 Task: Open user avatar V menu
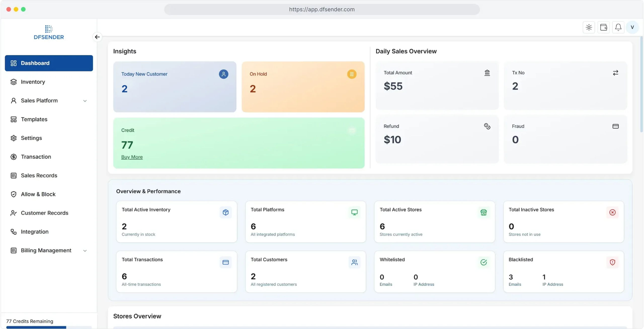coord(632,27)
